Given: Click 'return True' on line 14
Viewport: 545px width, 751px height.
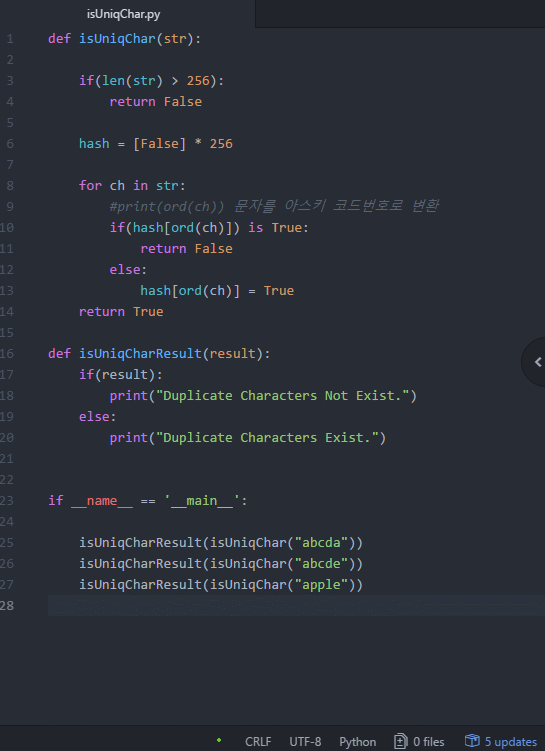Looking at the screenshot, I should 121,312.
